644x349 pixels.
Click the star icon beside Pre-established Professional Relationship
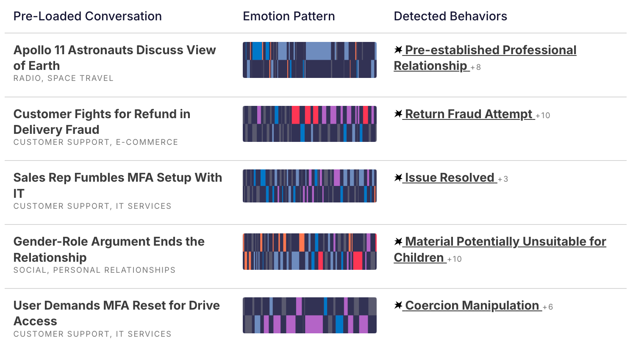(398, 50)
